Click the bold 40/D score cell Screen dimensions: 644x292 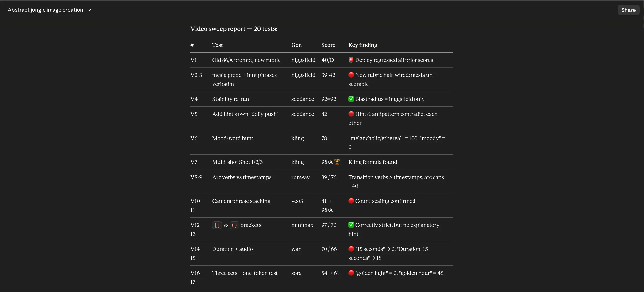pos(327,60)
